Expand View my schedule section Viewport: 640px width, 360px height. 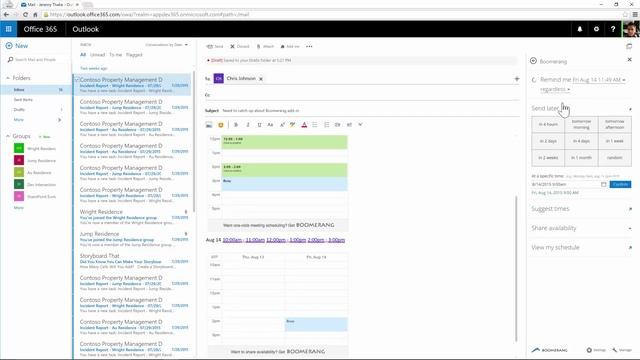630,248
